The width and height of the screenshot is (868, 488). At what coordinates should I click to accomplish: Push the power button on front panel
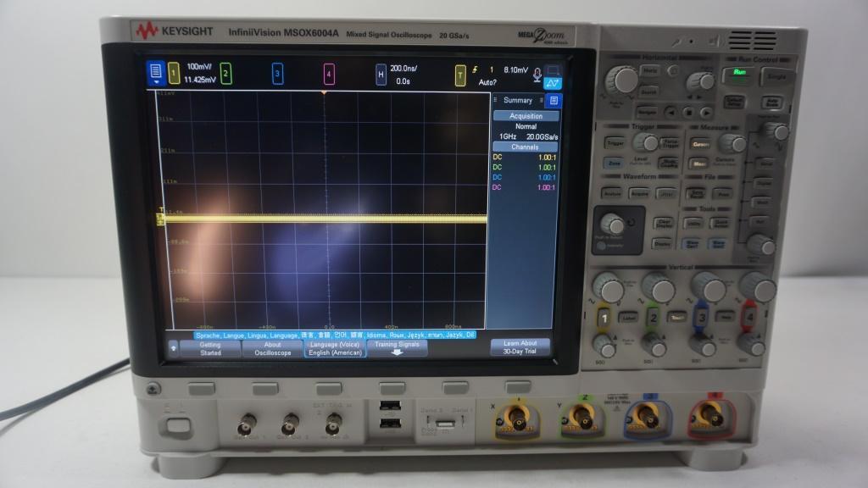[x=178, y=427]
